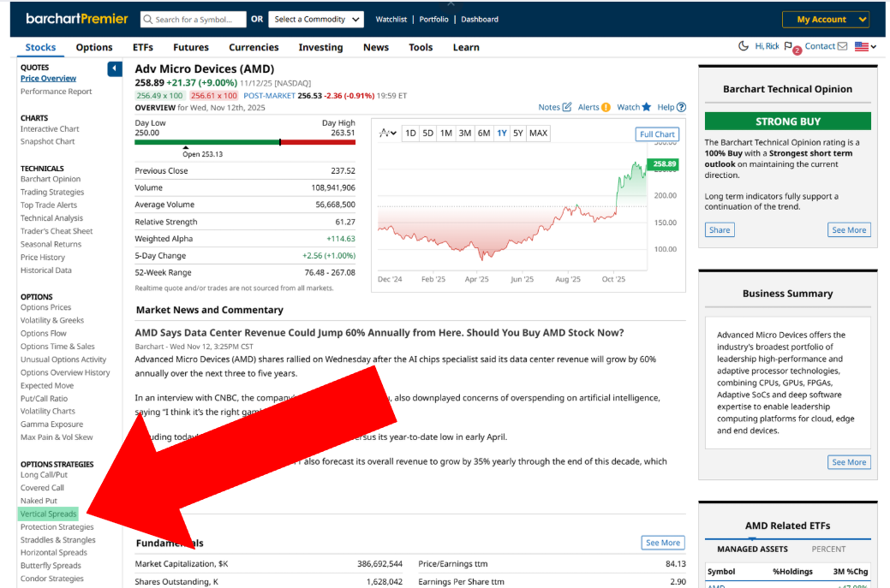Open Gamma Exposure in sidebar
Image resolution: width=890 pixels, height=588 pixels.
click(x=51, y=425)
